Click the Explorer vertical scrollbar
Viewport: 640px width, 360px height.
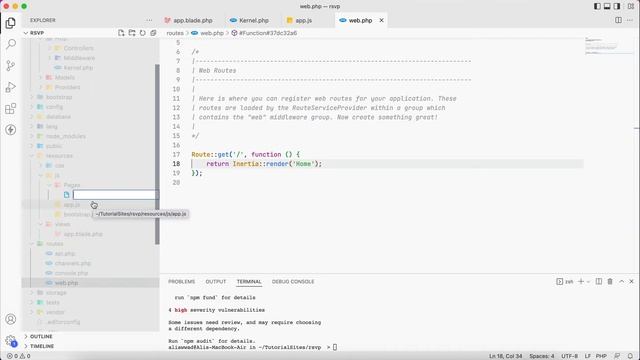coord(157,154)
